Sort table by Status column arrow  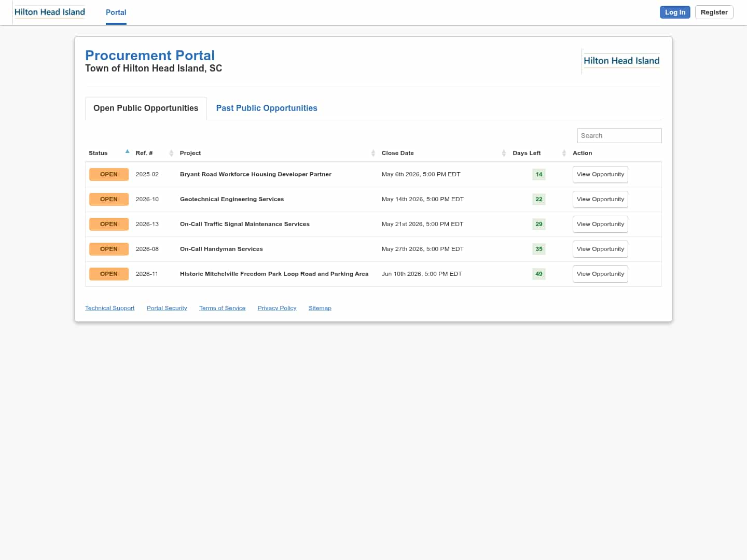(127, 152)
